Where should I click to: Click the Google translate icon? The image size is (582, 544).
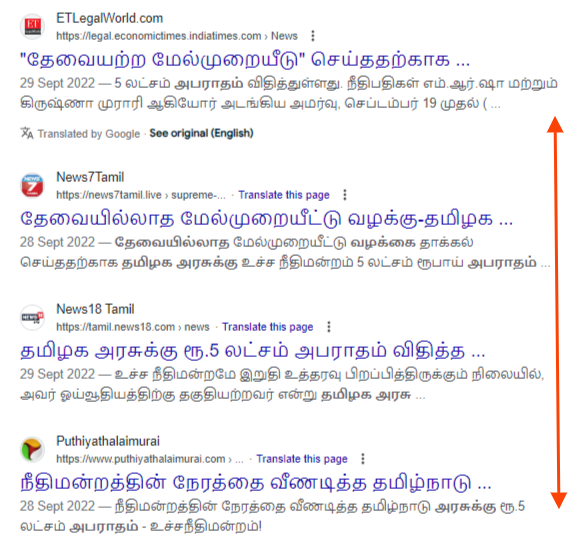(x=27, y=133)
